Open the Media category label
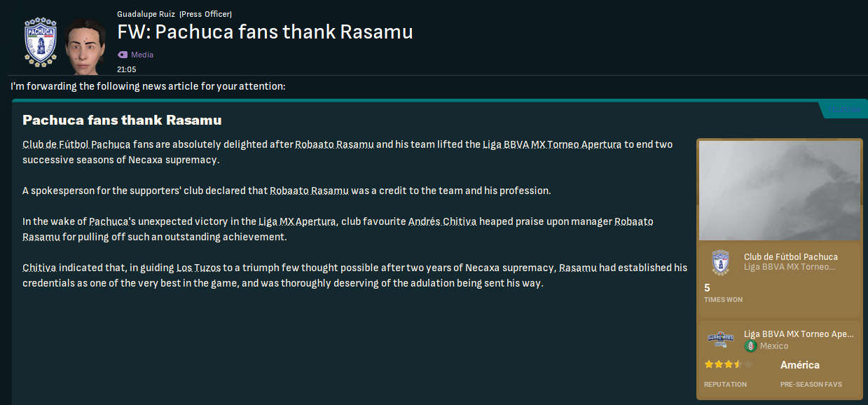 142,55
